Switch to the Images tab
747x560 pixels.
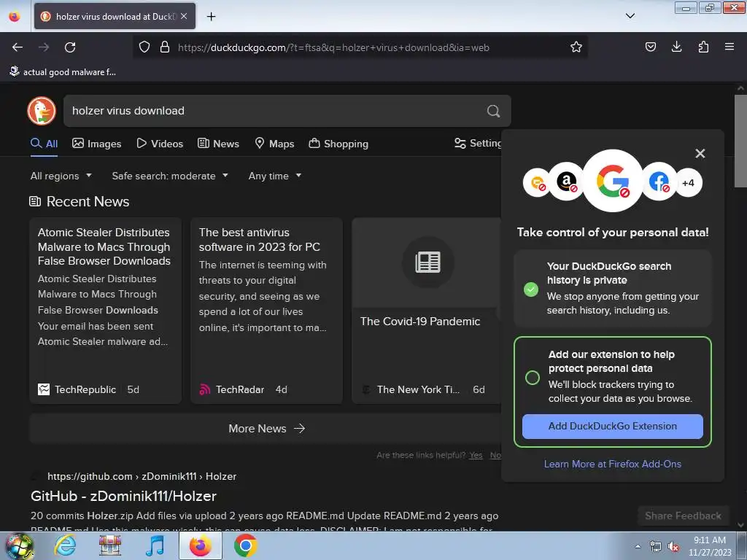pos(97,144)
